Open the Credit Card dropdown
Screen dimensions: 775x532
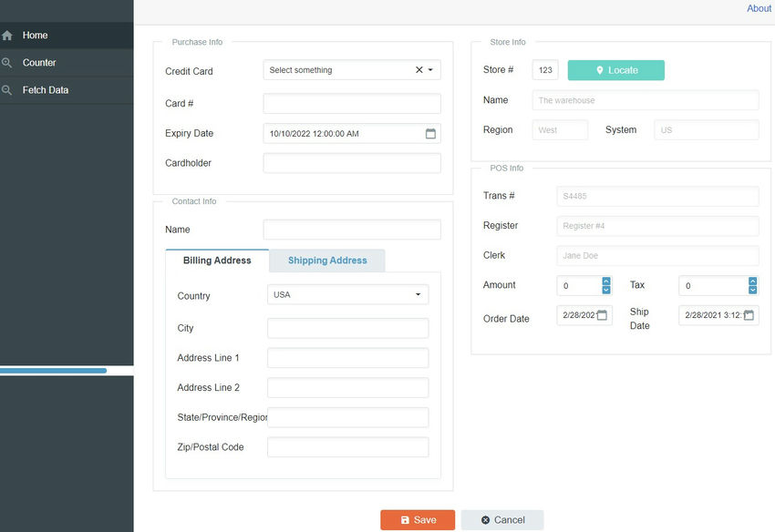[429, 69]
